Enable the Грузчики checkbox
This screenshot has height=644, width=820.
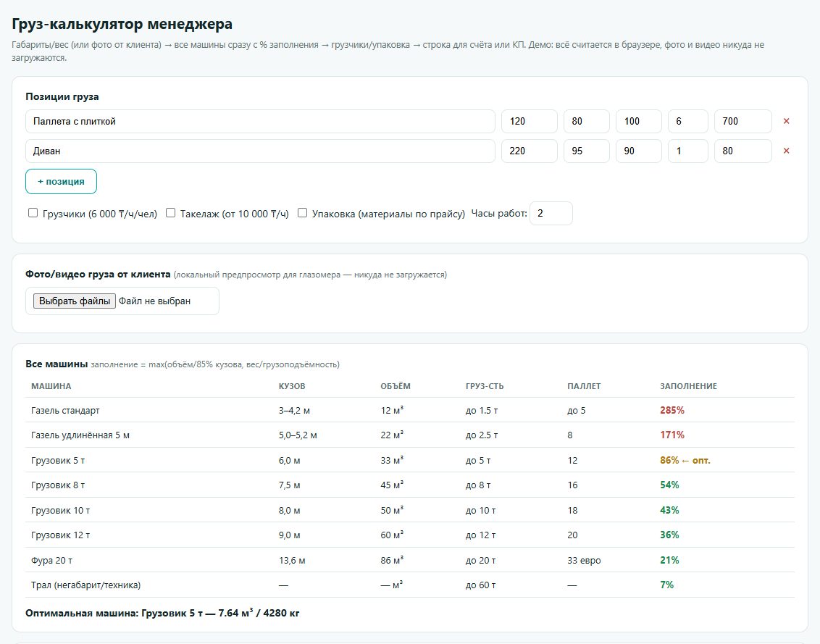pos(33,213)
